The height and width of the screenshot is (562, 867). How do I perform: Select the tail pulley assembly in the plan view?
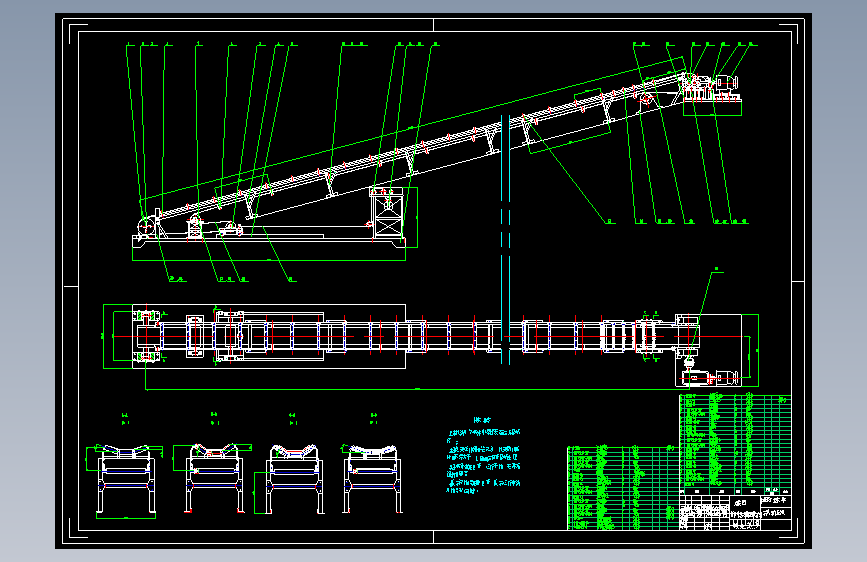click(147, 336)
